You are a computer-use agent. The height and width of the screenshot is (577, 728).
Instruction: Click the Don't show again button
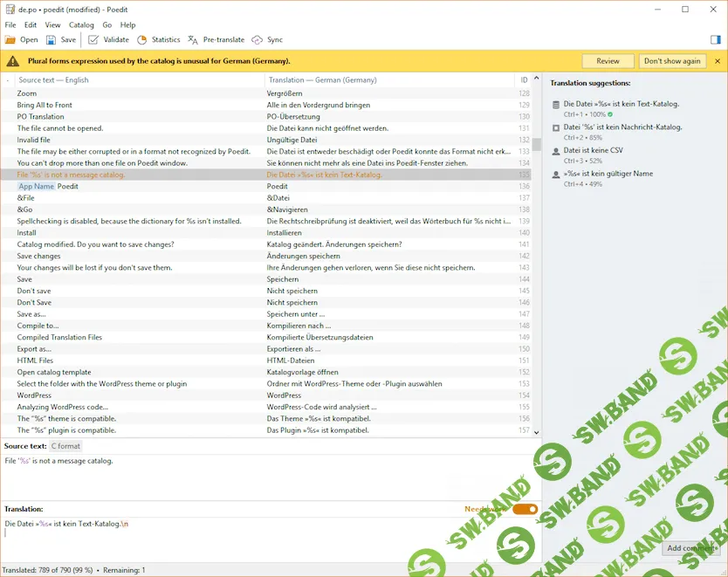point(672,61)
